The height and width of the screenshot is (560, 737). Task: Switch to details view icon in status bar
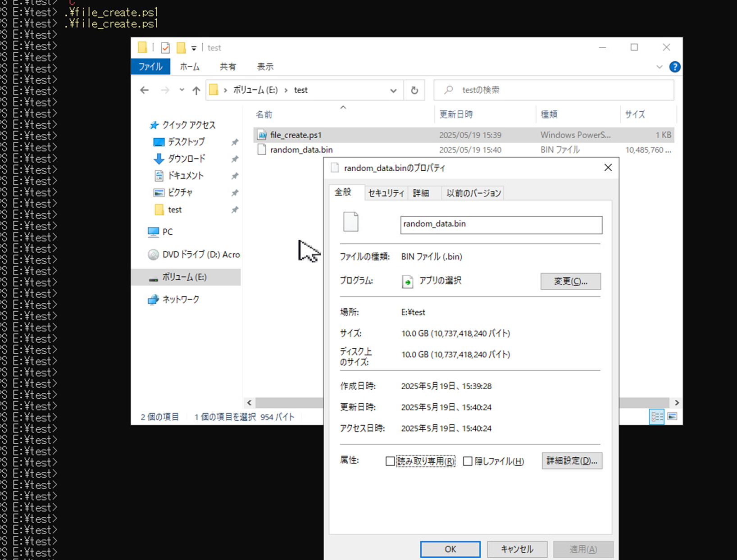tap(656, 416)
